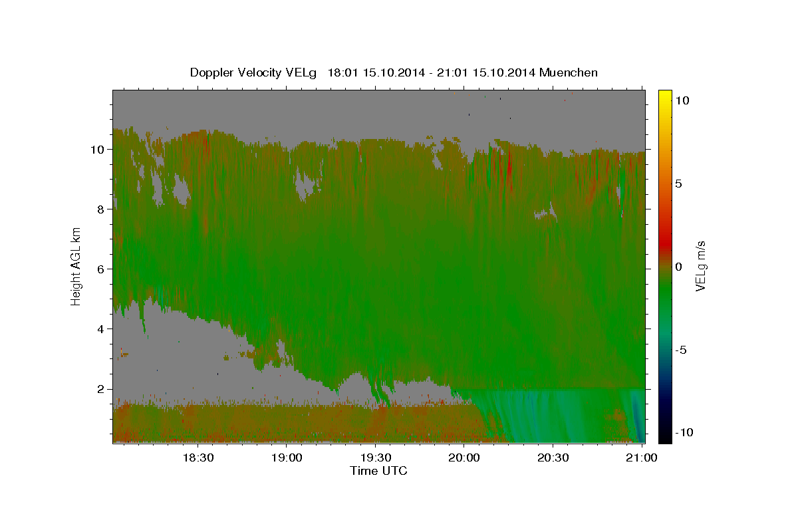Click the 18:30 time tick label
The width and height of the screenshot is (798, 532).
pyautogui.click(x=198, y=458)
